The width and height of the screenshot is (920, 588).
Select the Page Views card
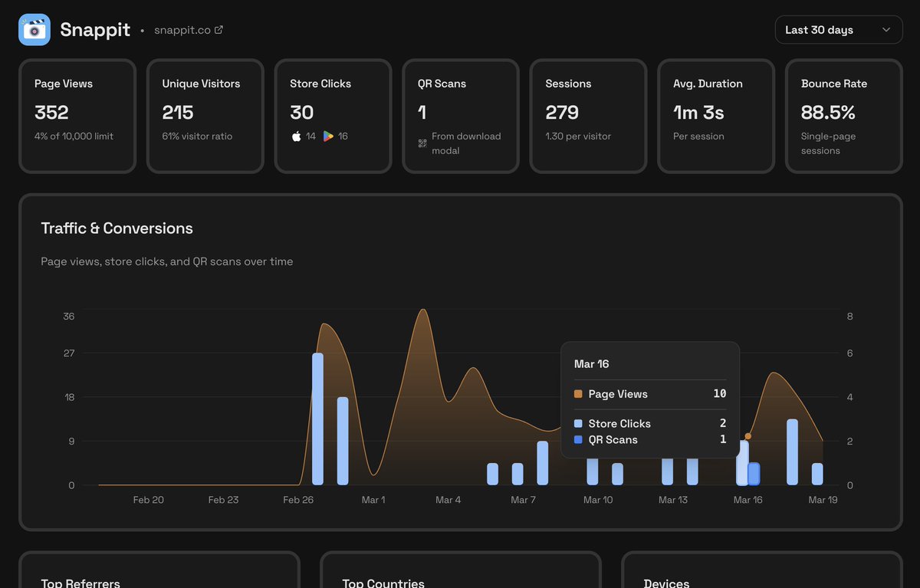coord(77,117)
